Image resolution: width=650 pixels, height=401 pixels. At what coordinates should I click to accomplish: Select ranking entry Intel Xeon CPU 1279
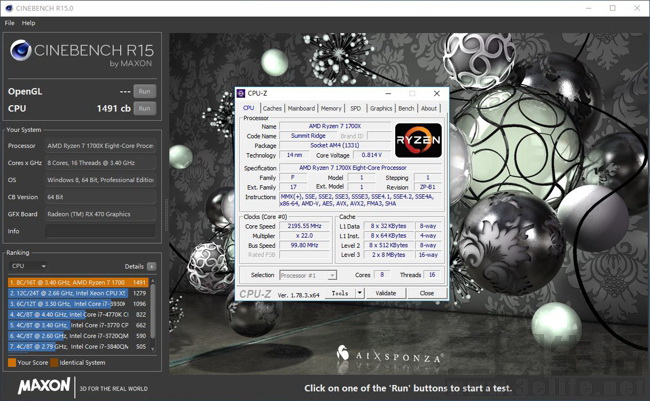pos(78,293)
